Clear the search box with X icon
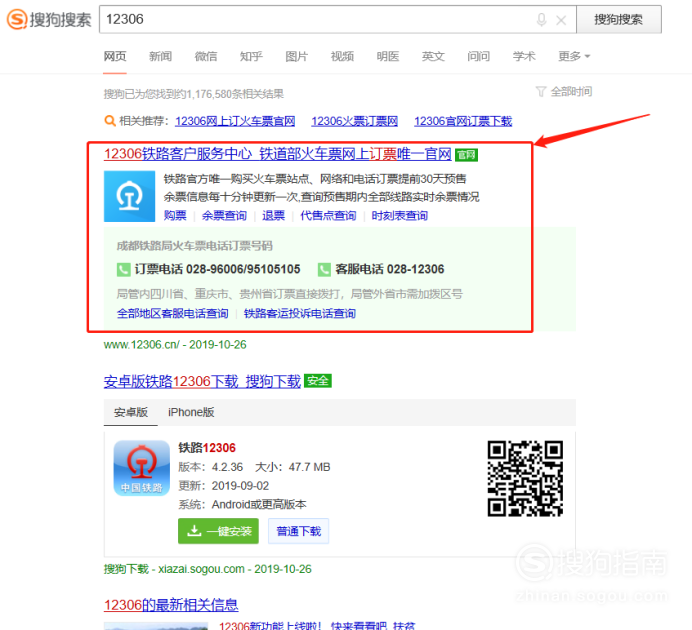692x630 pixels. click(x=561, y=20)
